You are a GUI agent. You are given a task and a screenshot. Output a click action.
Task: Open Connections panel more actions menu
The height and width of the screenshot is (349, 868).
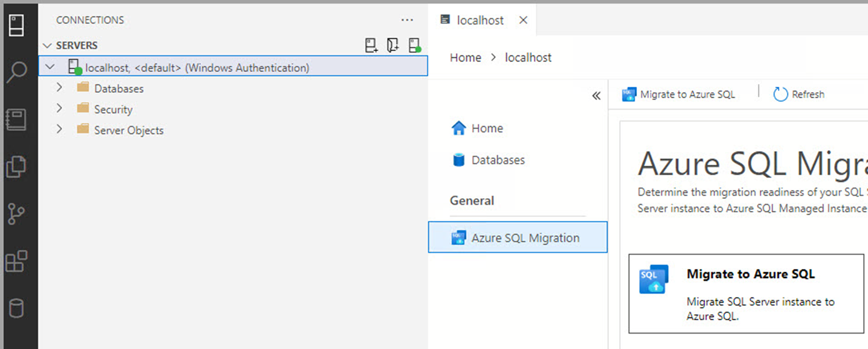tap(407, 20)
